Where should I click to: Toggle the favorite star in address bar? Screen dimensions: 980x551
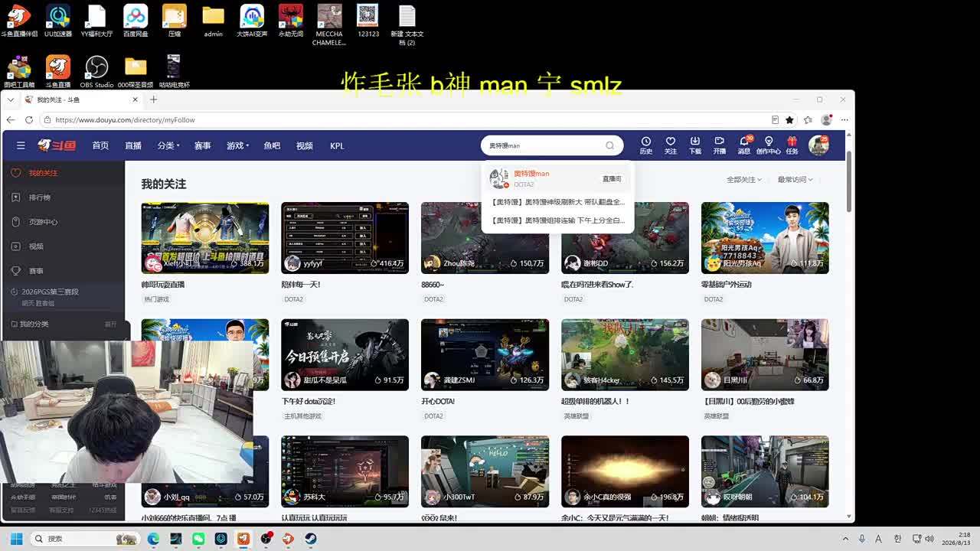pyautogui.click(x=789, y=120)
